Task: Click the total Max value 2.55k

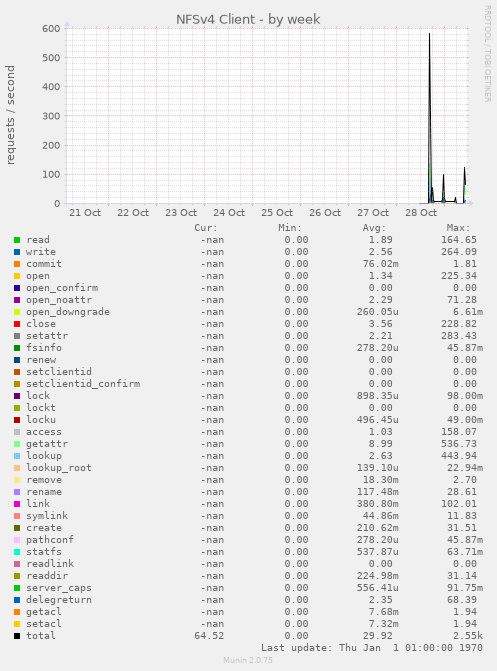Action: (468, 636)
